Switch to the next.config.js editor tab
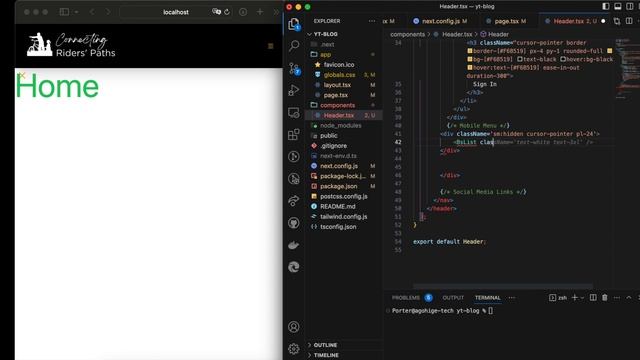Screen dimensions: 640x360 [x=440, y=21]
